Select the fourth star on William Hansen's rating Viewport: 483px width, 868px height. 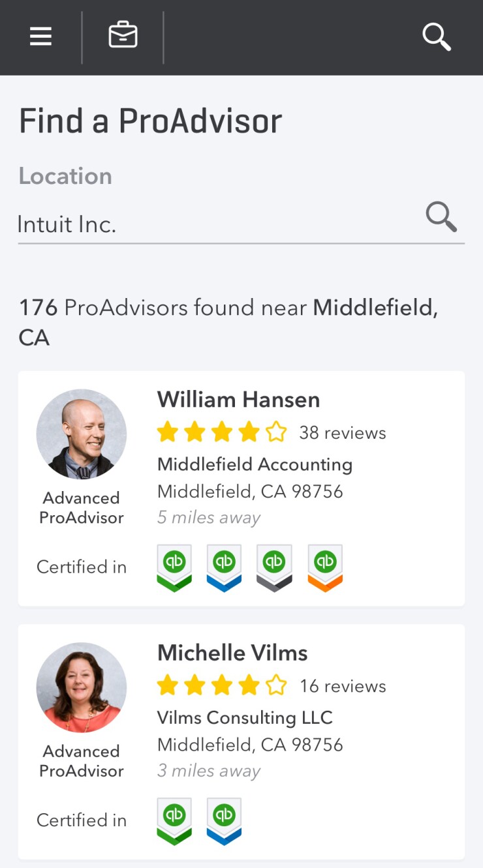tap(250, 432)
